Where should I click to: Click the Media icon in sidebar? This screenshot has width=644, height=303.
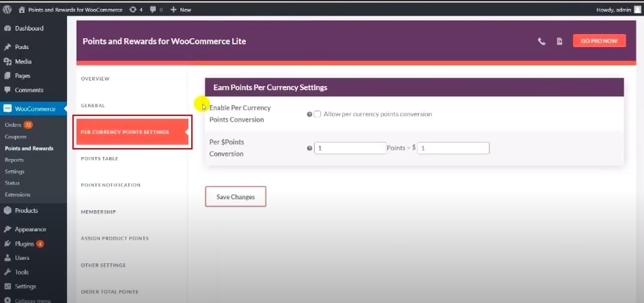pos(8,61)
